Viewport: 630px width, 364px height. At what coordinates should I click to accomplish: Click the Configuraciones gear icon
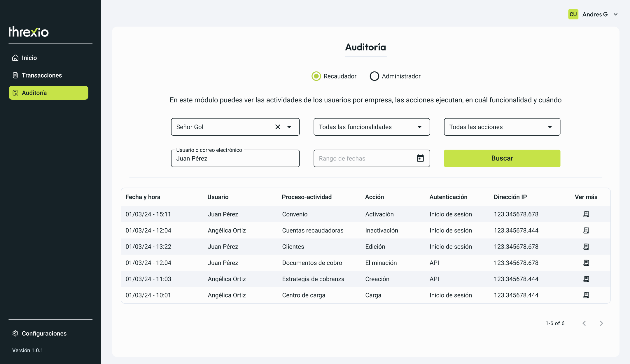[15, 333]
